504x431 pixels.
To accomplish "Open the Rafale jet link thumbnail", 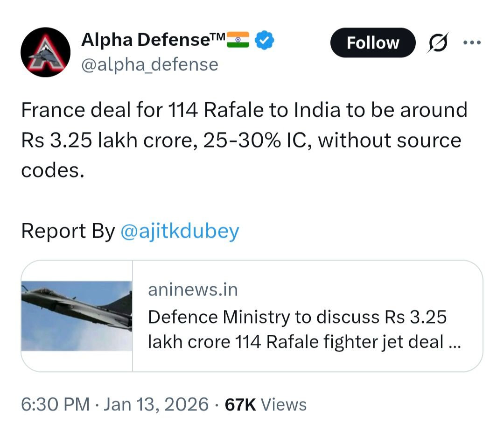I will tap(77, 316).
